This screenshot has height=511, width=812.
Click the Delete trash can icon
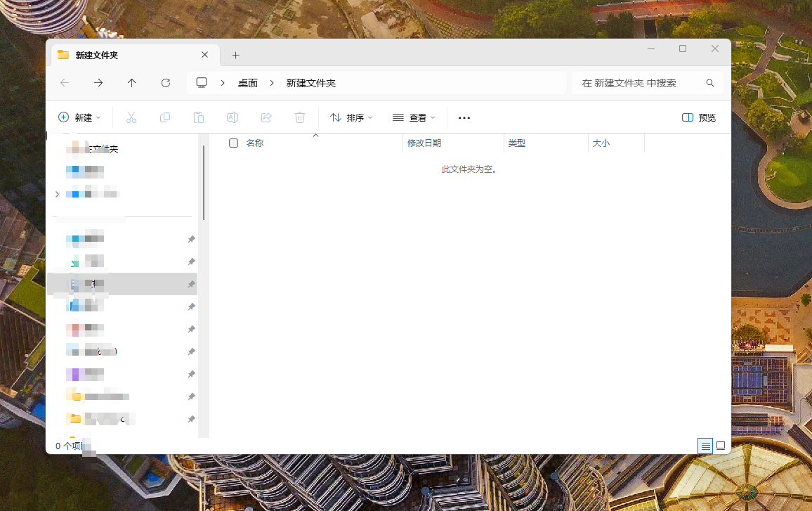(x=300, y=117)
